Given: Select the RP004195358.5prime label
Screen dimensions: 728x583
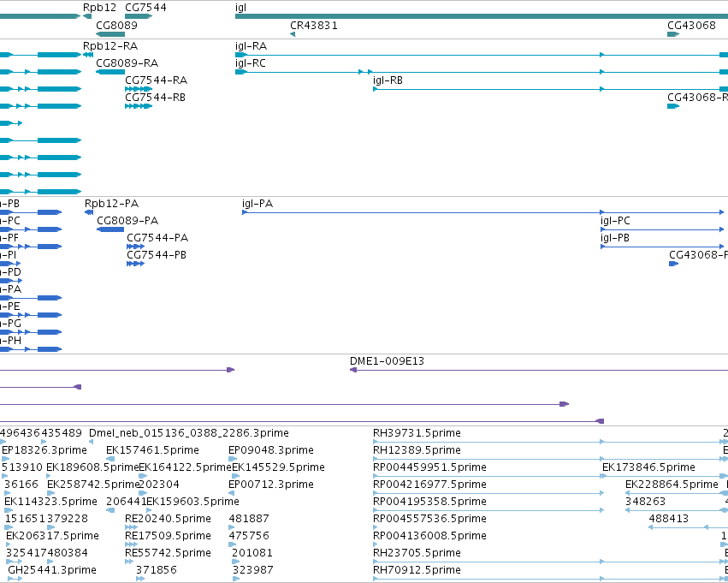Looking at the screenshot, I should [x=429, y=502].
